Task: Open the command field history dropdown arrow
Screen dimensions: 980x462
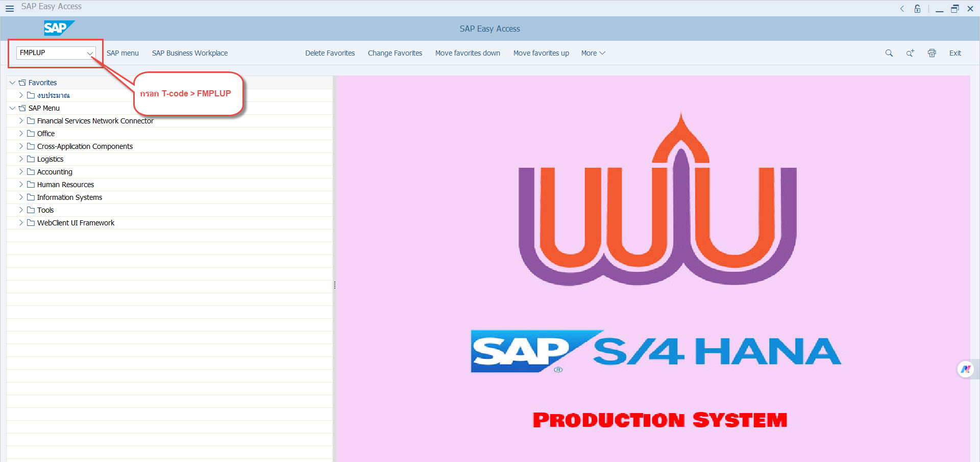Action: pyautogui.click(x=90, y=53)
